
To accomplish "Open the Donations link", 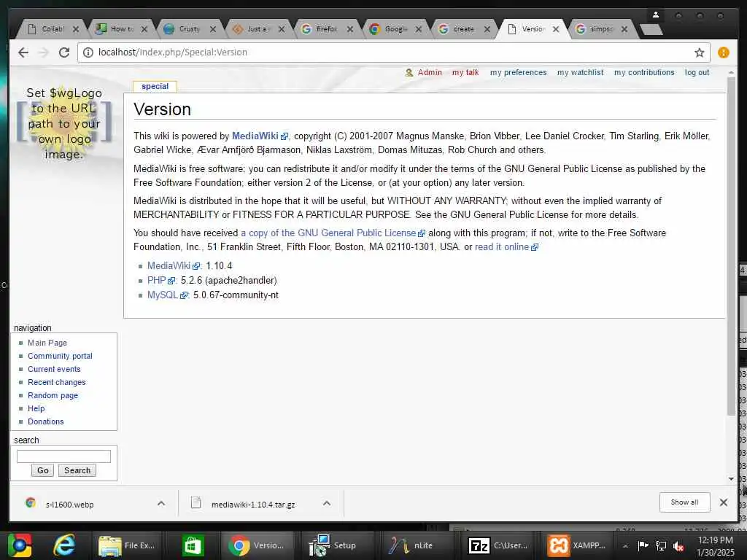I will click(x=46, y=421).
